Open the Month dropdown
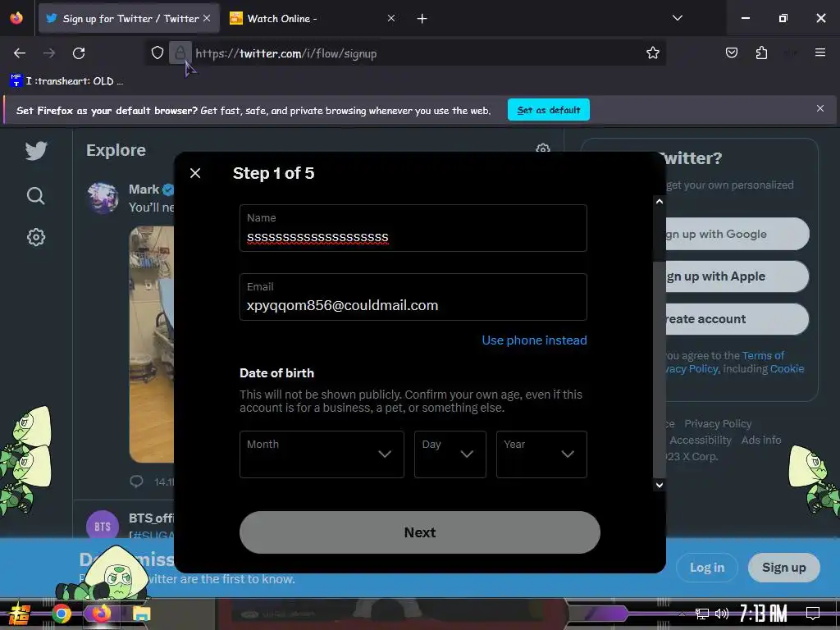The image size is (840, 630). (322, 454)
